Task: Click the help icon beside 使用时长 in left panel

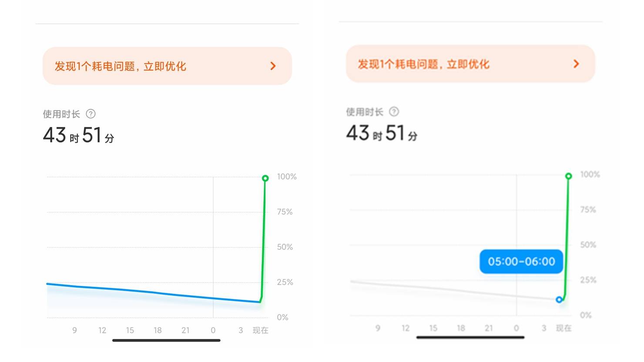Action: click(x=91, y=114)
